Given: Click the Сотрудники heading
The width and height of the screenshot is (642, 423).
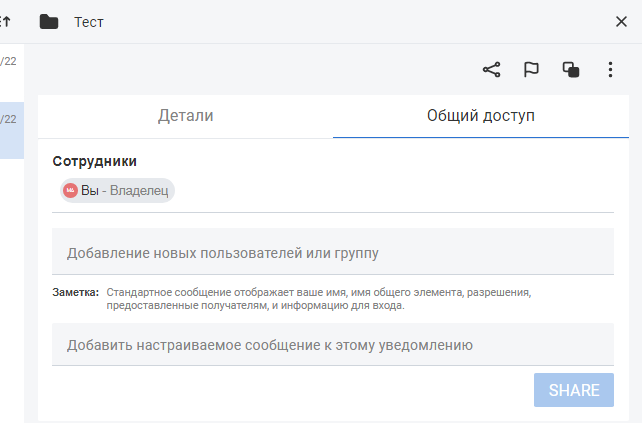Looking at the screenshot, I should tap(95, 161).
